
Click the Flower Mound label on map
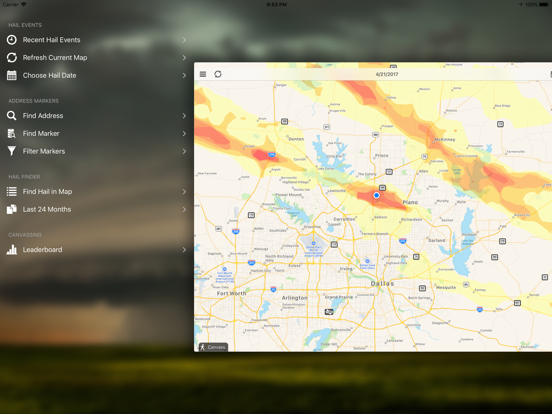pos(288,195)
